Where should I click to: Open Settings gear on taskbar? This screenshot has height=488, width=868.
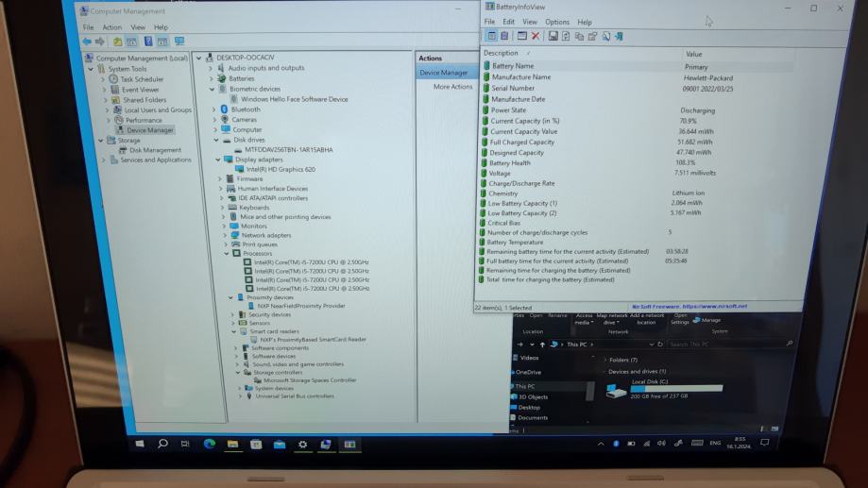[x=302, y=445]
